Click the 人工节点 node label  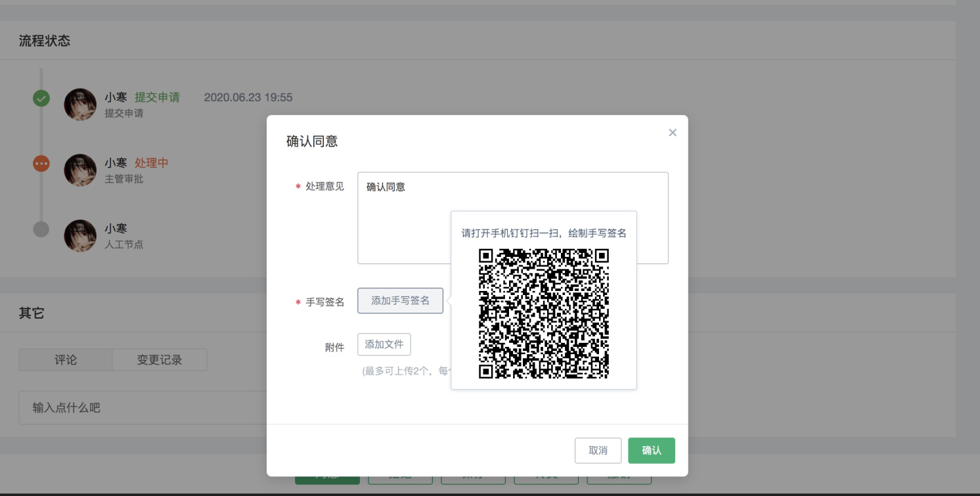(x=124, y=244)
